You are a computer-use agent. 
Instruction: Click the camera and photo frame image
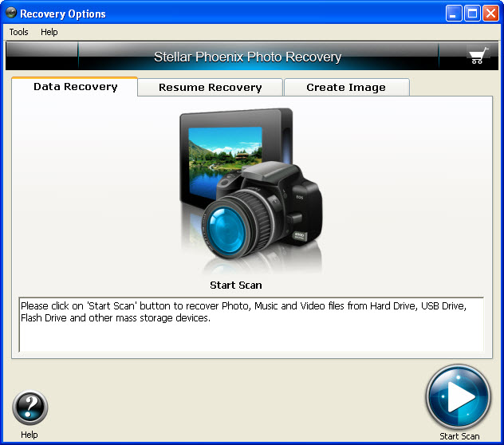[x=250, y=191]
